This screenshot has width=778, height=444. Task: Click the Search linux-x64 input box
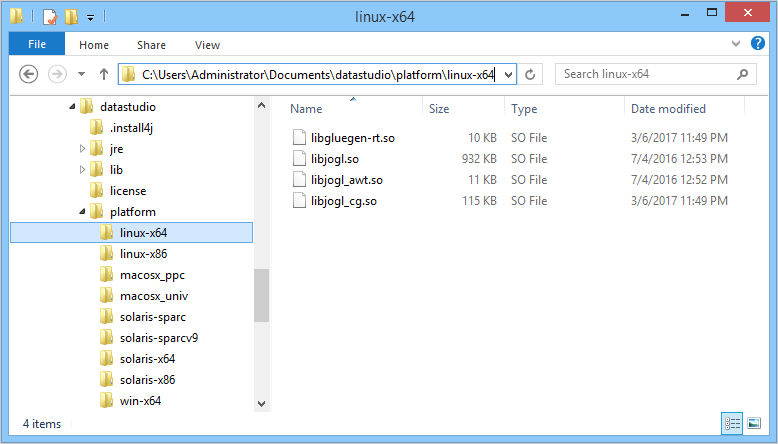pyautogui.click(x=645, y=74)
